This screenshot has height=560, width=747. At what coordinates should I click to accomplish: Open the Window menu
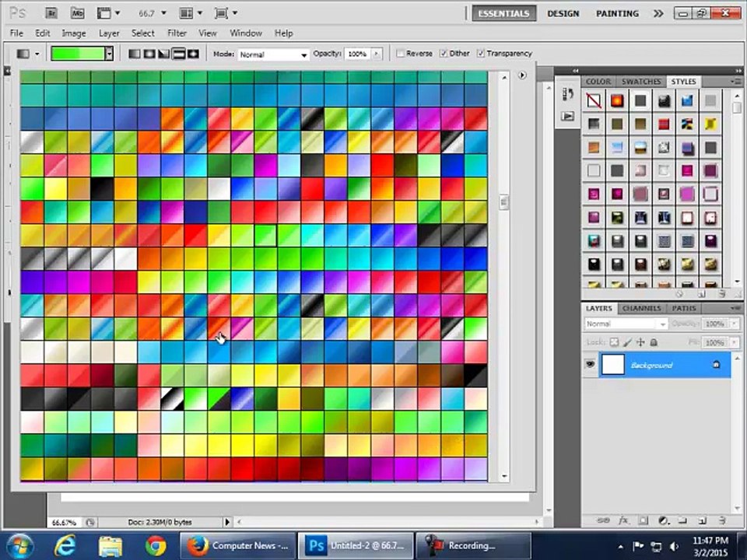[246, 33]
